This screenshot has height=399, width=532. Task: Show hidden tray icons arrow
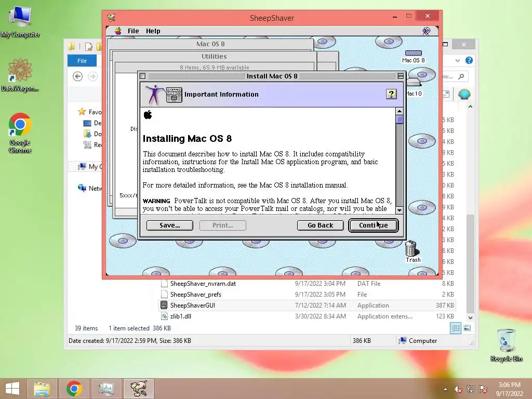point(445,389)
